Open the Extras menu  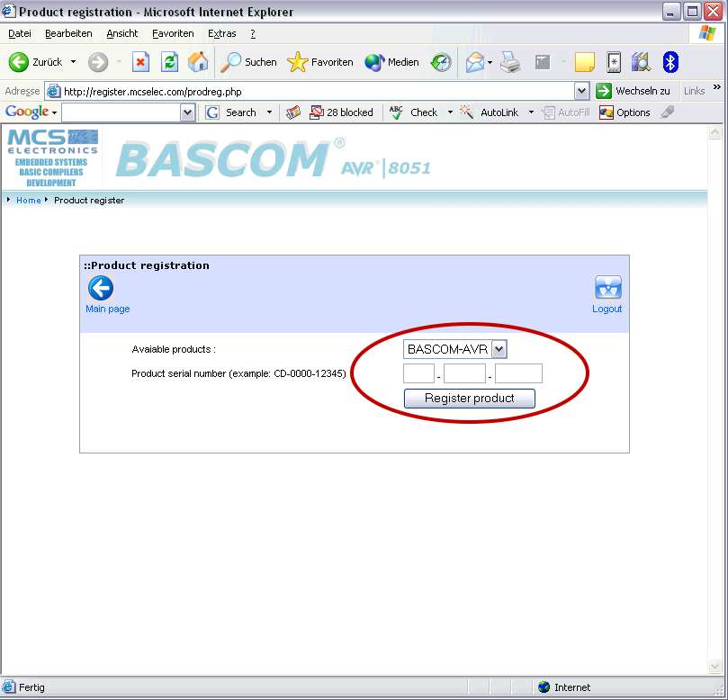pos(222,33)
